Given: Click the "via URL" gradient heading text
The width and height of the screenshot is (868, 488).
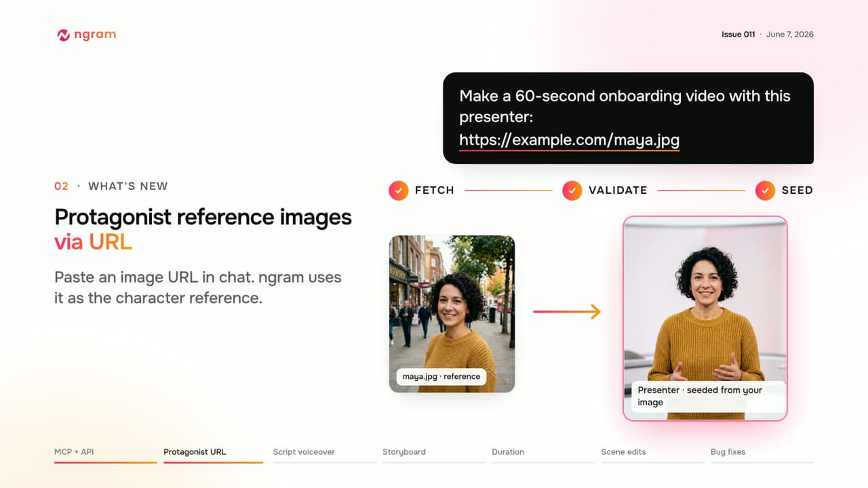Looking at the screenshot, I should tap(94, 242).
